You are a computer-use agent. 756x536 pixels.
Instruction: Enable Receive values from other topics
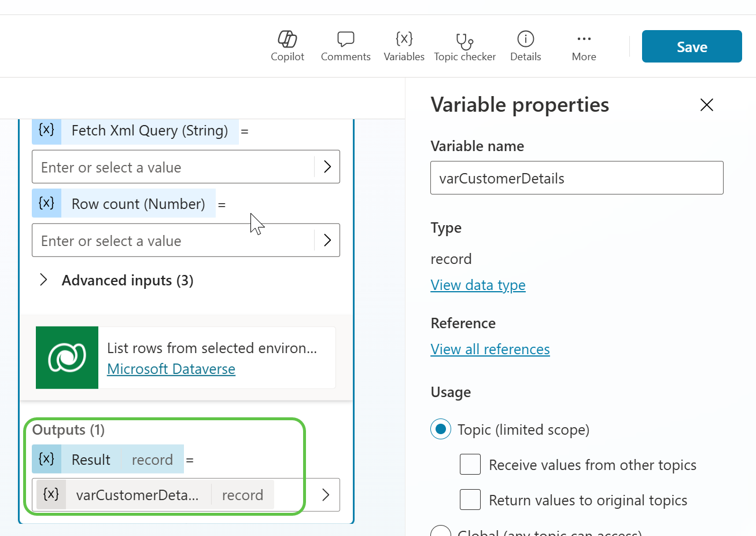(x=470, y=465)
